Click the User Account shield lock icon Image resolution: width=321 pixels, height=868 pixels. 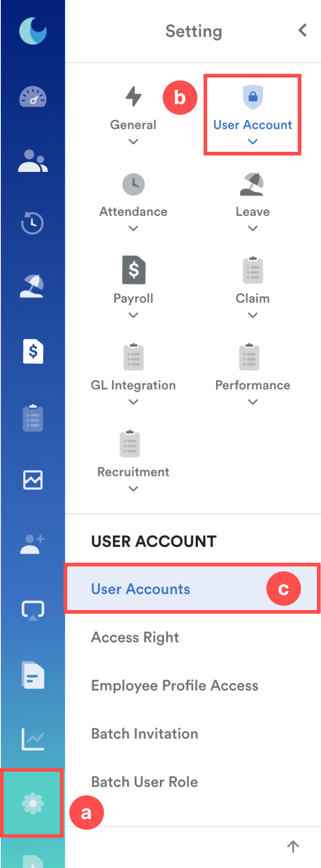pos(253,97)
